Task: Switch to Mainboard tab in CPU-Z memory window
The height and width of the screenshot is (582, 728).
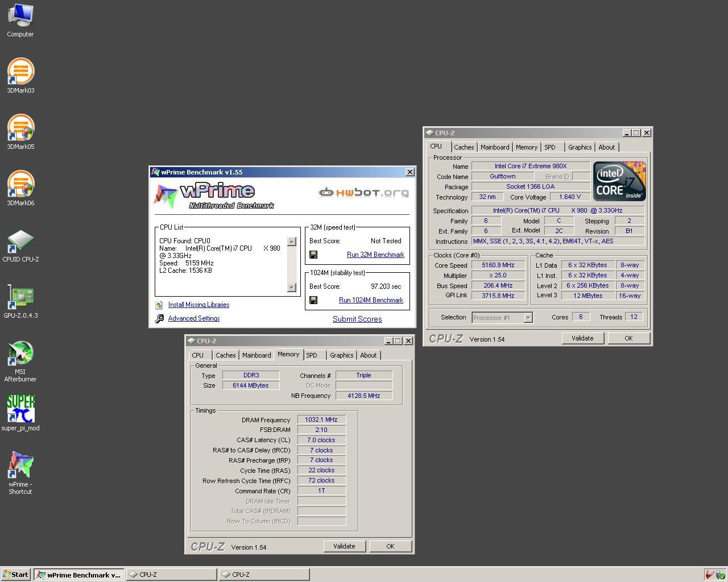Action: click(x=257, y=355)
